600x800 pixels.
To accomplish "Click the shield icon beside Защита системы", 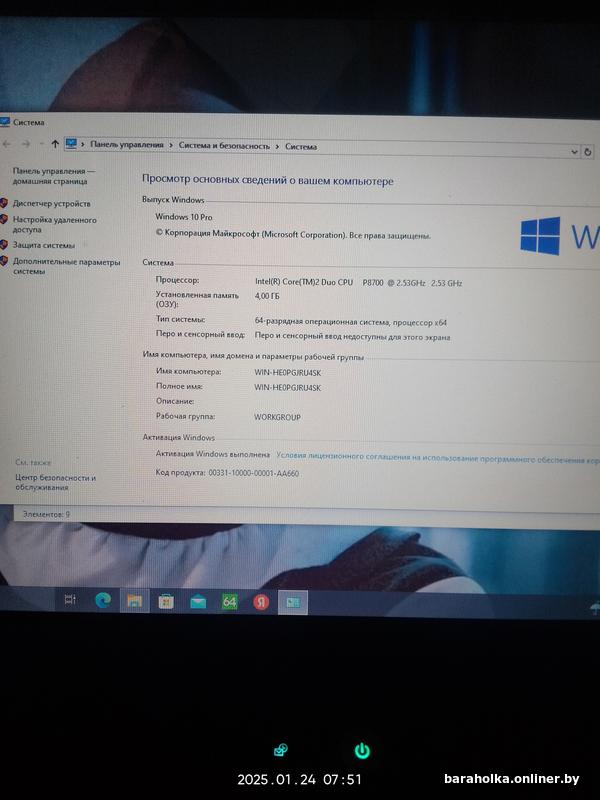I will (x=4, y=244).
